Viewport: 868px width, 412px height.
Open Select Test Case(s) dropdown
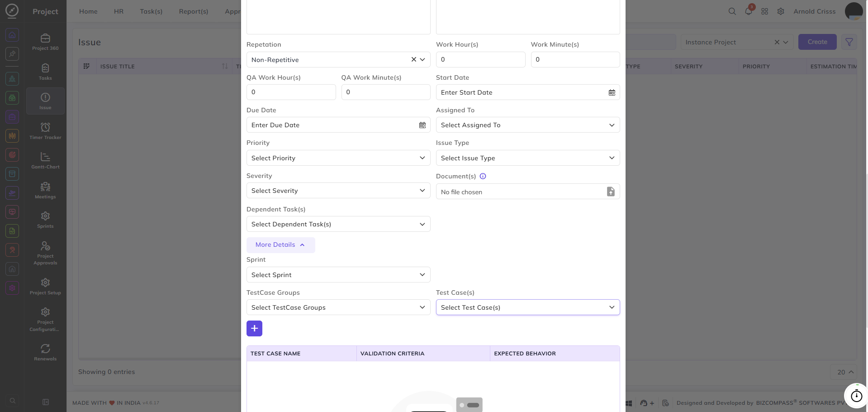(x=527, y=307)
